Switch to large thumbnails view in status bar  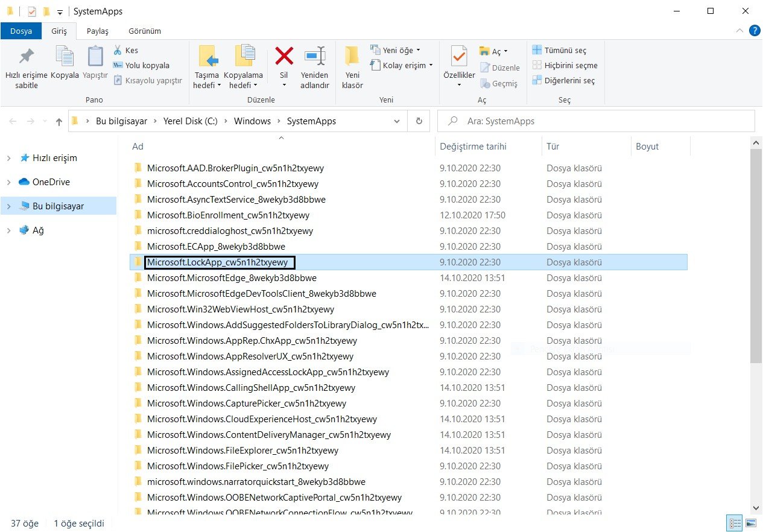tap(751, 523)
